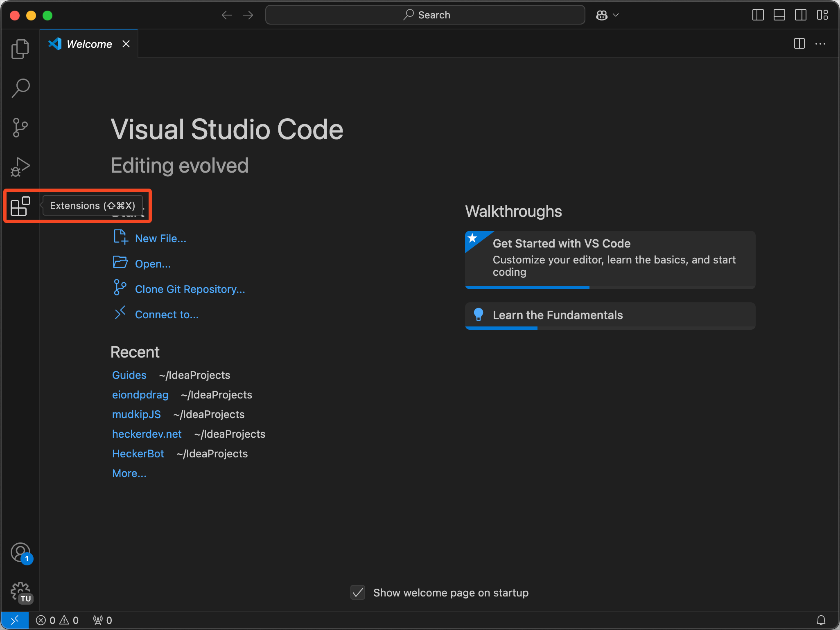Viewport: 840px width, 630px height.
Task: Click the Clone Git Repository link
Action: [x=190, y=289]
